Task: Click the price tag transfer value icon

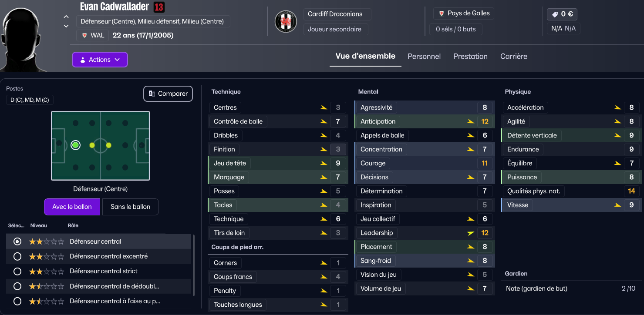Action: pyautogui.click(x=555, y=14)
